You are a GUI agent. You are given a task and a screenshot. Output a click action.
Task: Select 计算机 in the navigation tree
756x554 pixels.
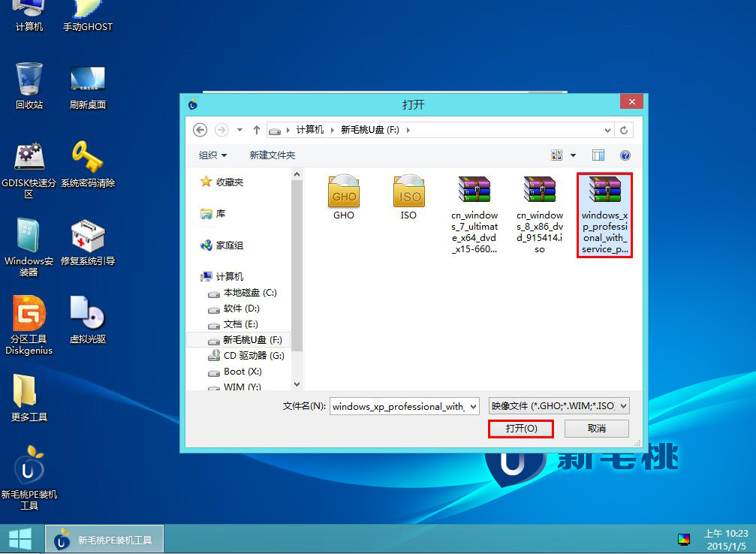[x=221, y=276]
